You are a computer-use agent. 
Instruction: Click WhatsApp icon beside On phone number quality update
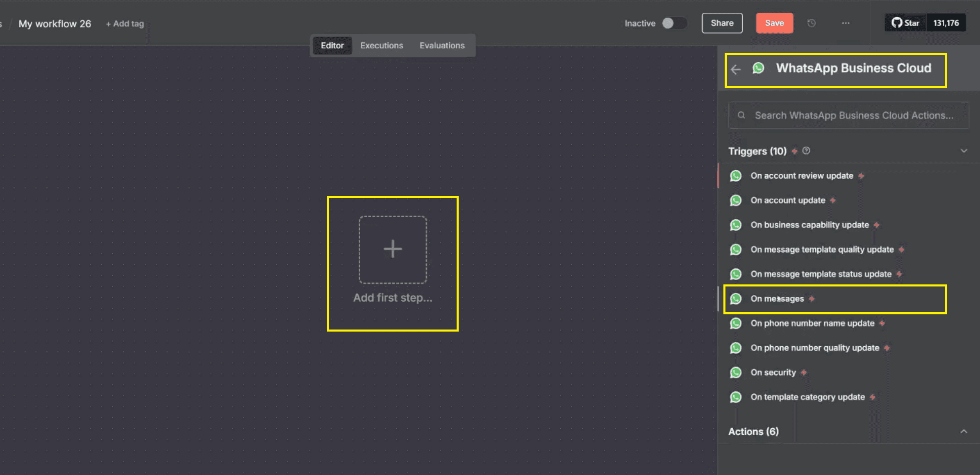tap(736, 348)
